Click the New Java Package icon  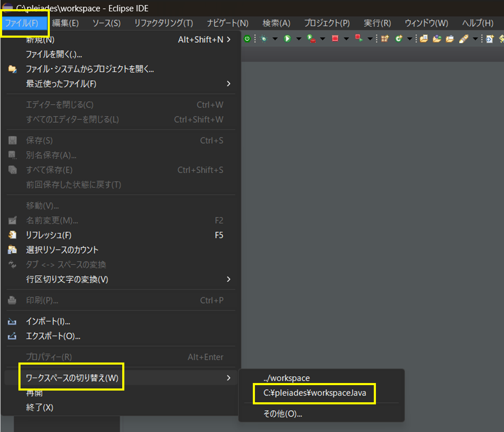coord(385,39)
